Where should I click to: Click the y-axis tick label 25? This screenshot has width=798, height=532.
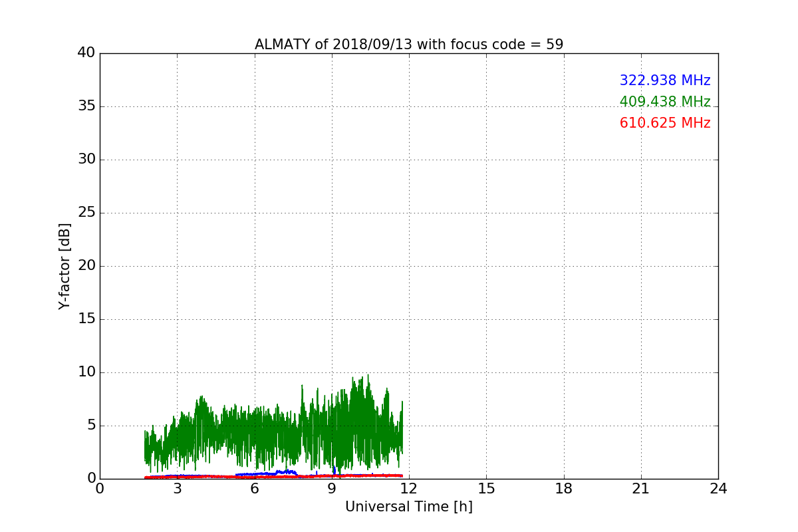(86, 213)
